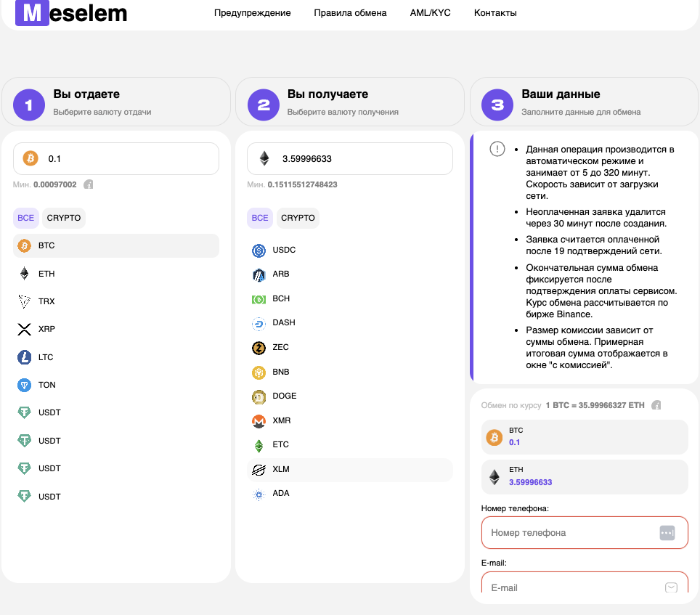The width and height of the screenshot is (700, 615).
Task: Choose ZEC as receiving currency
Action: (x=349, y=347)
